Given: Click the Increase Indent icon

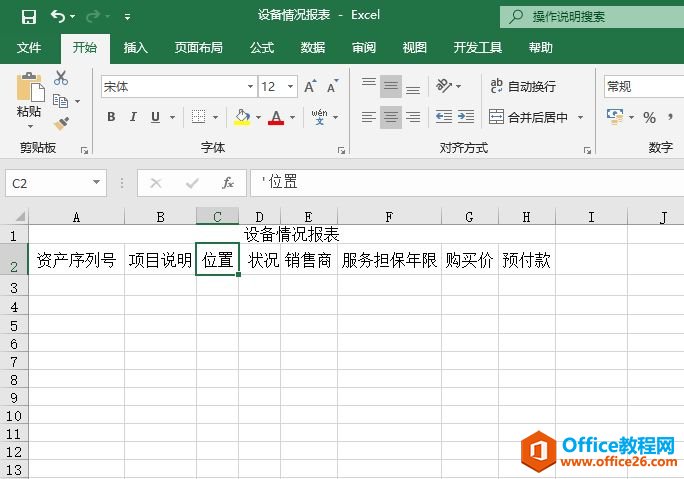Looking at the screenshot, I should coord(466,117).
